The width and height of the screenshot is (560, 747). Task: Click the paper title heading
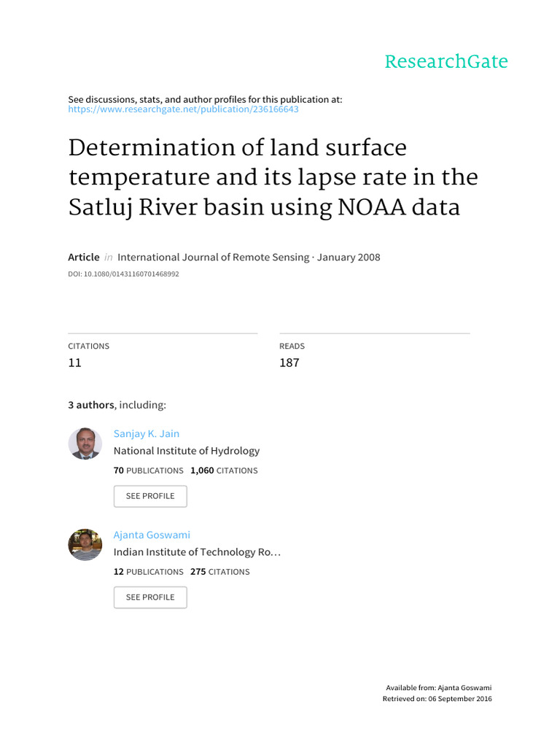click(273, 177)
